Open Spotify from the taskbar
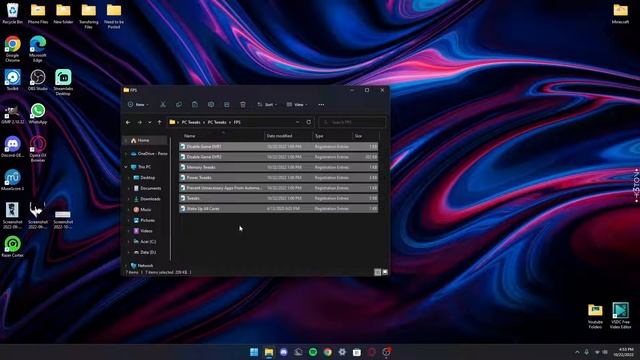640x360 pixels. click(x=313, y=352)
